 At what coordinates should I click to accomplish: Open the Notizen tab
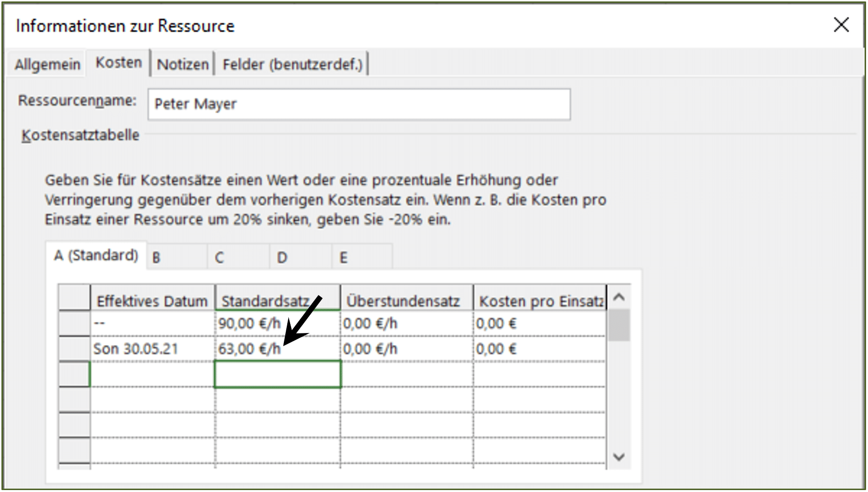tap(183, 64)
